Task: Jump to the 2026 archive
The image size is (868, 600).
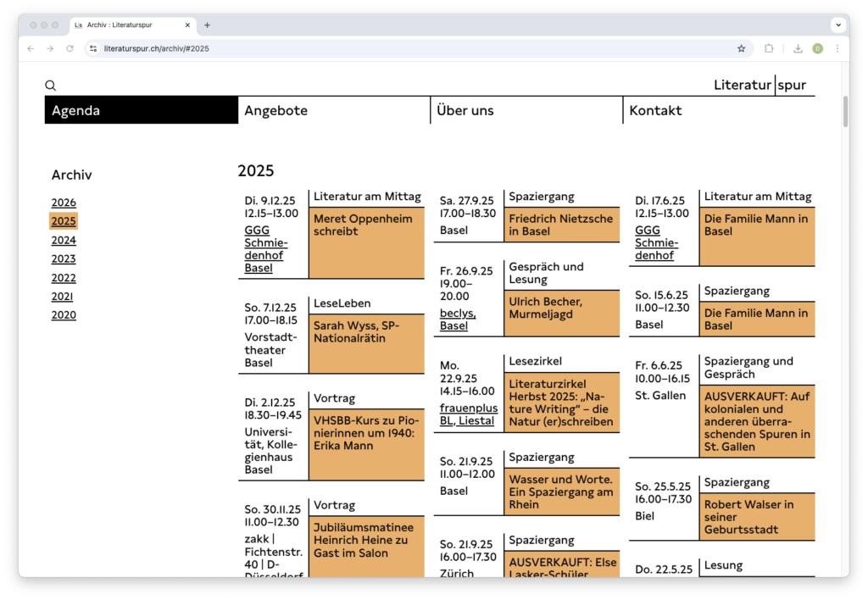Action: point(64,203)
